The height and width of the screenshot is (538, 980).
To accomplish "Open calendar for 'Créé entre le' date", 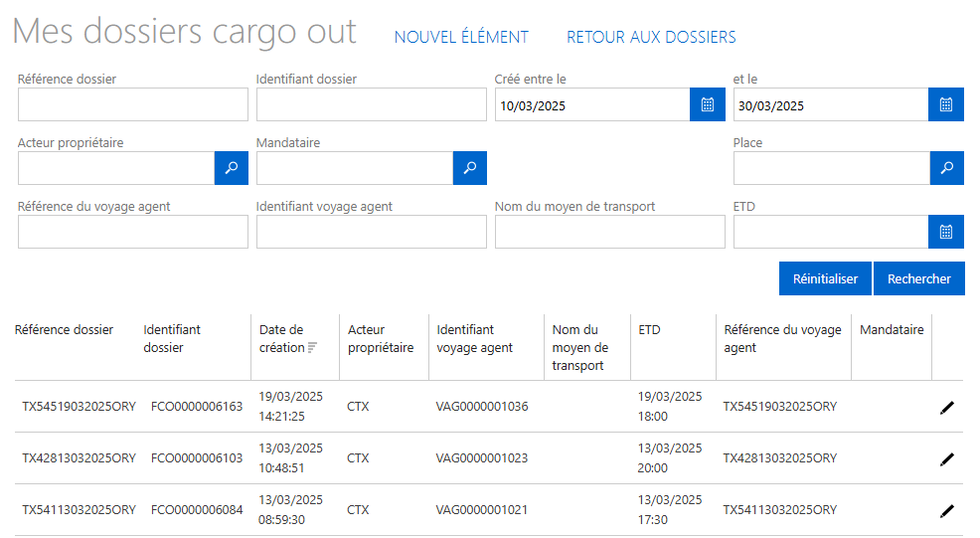I will 707,104.
